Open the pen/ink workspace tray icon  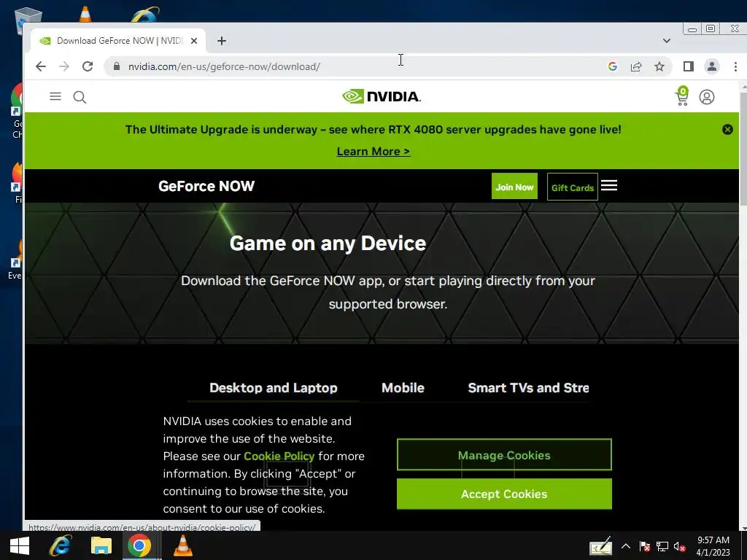click(x=600, y=546)
